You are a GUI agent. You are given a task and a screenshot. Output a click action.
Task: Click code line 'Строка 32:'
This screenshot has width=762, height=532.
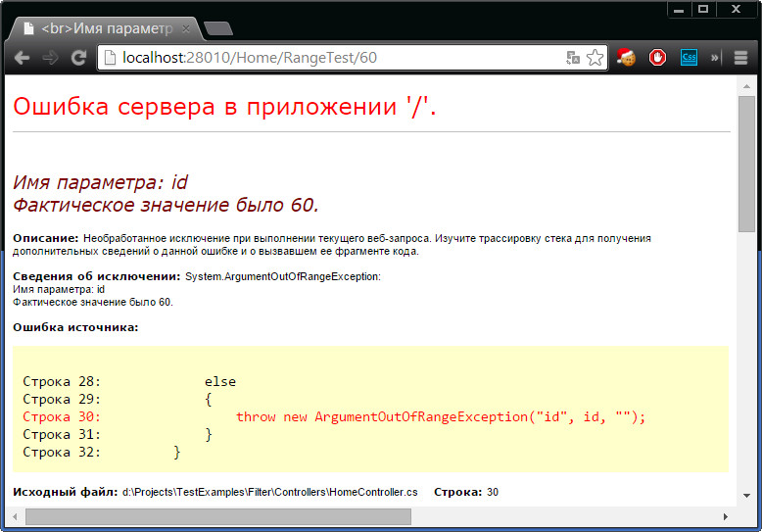coord(102,453)
